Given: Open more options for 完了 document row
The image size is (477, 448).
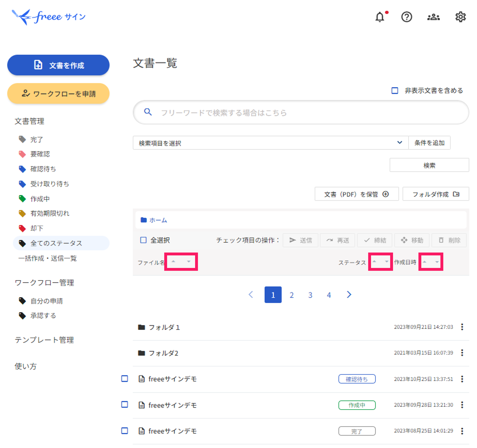Looking at the screenshot, I should [x=462, y=431].
